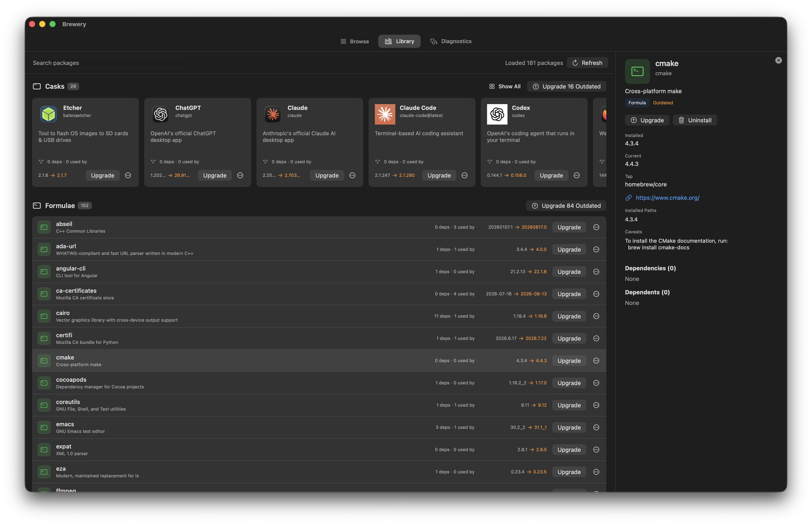Open more options for cmake row

(596, 361)
